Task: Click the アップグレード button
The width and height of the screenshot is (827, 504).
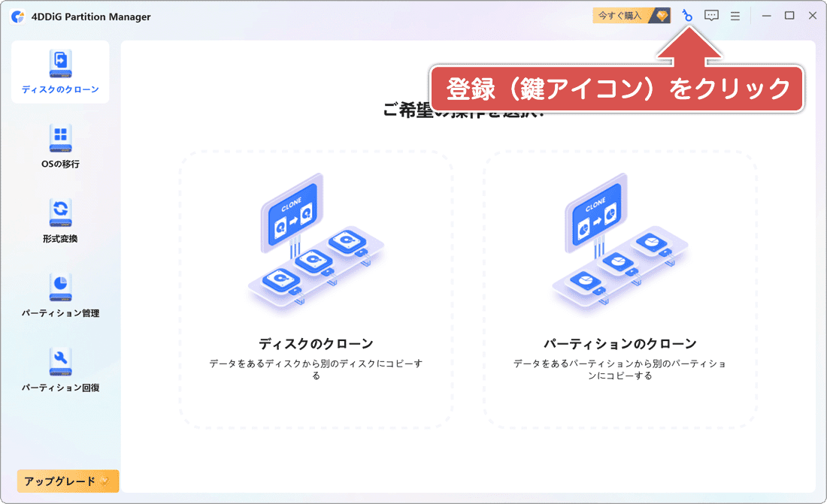Action: [68, 481]
